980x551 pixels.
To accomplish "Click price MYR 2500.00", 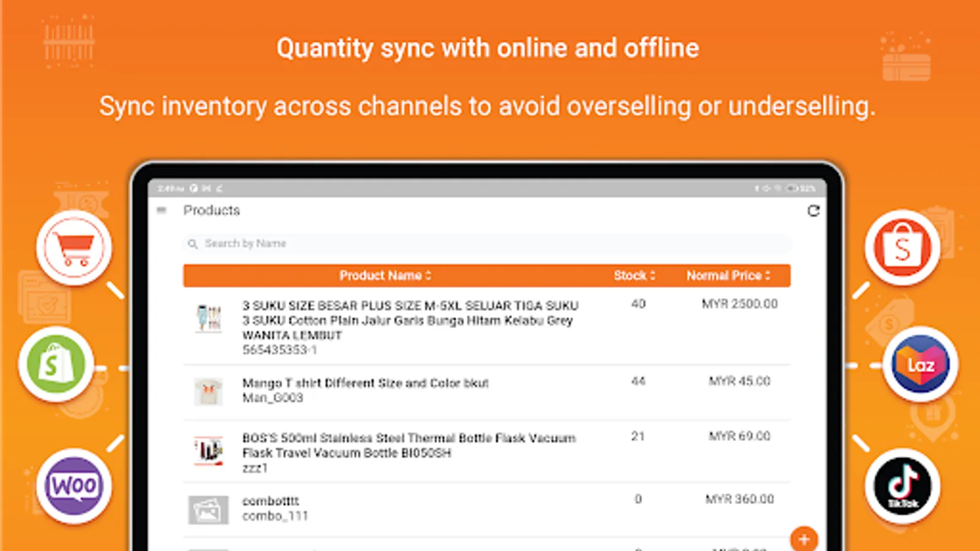I will click(740, 304).
